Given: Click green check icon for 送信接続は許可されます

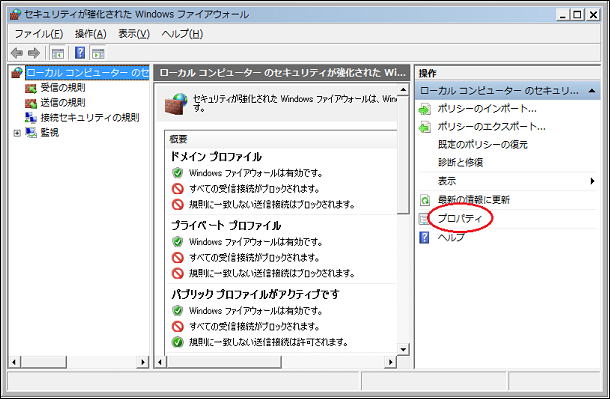Looking at the screenshot, I should tap(177, 342).
